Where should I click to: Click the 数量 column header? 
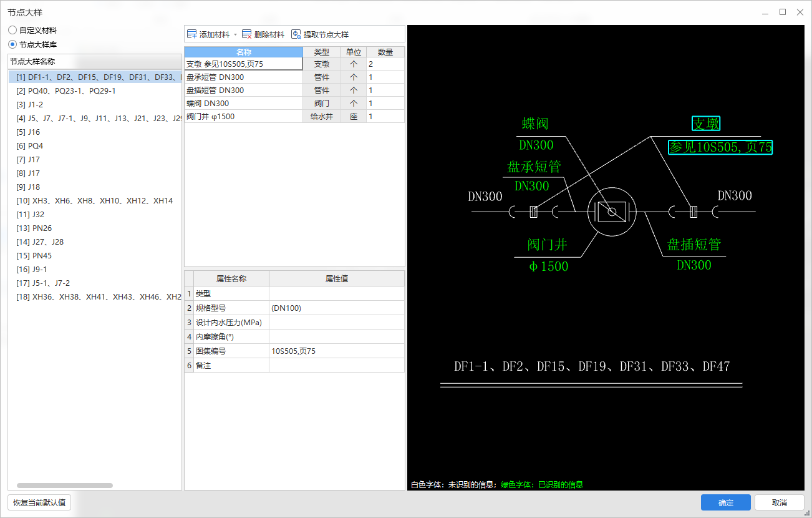(x=385, y=52)
